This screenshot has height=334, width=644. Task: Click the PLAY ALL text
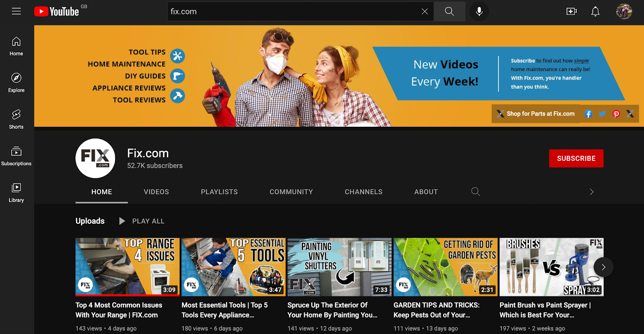[148, 221]
